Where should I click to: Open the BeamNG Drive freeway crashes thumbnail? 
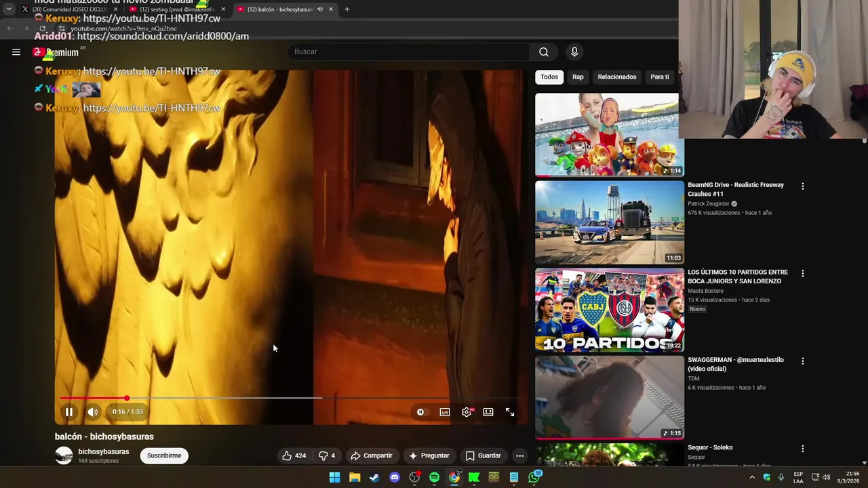tap(610, 222)
